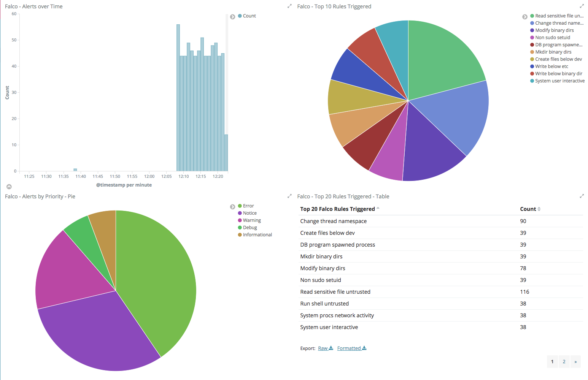Collapse the panel with the up-arrow circle icon
This screenshot has width=588, height=380.
click(9, 187)
